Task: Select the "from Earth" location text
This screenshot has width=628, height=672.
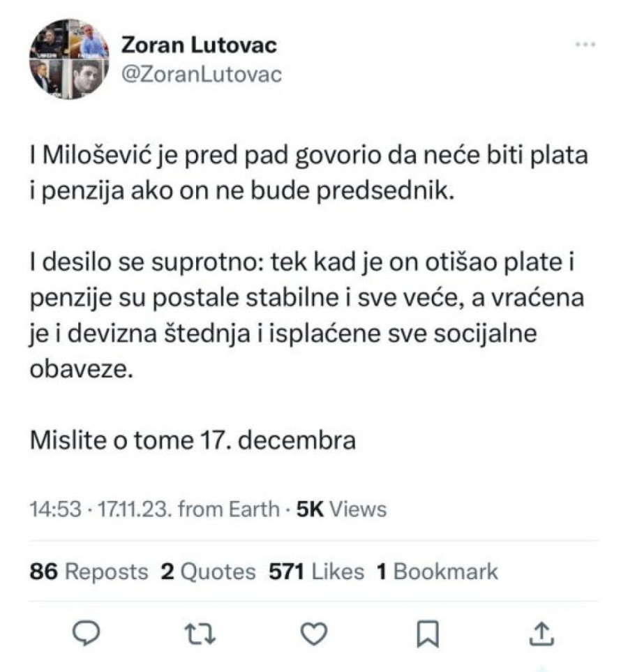Action: (229, 509)
